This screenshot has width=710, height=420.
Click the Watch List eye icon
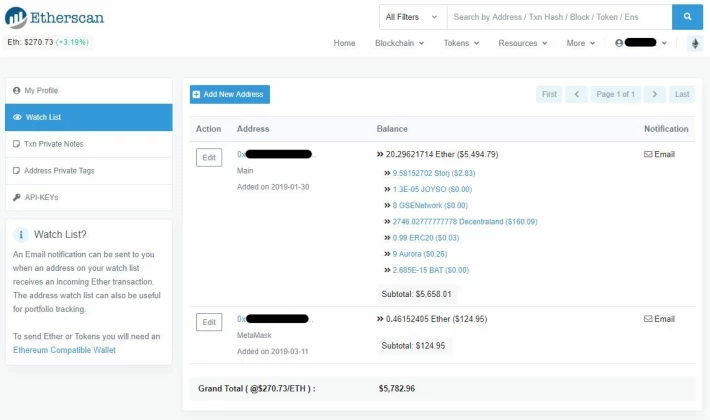[x=17, y=117]
